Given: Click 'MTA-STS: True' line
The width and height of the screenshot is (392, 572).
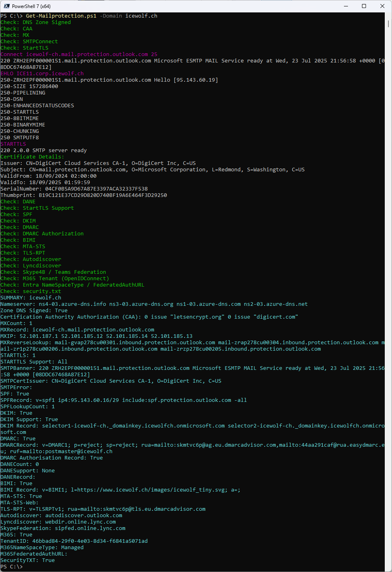Looking at the screenshot, I should tap(21, 496).
